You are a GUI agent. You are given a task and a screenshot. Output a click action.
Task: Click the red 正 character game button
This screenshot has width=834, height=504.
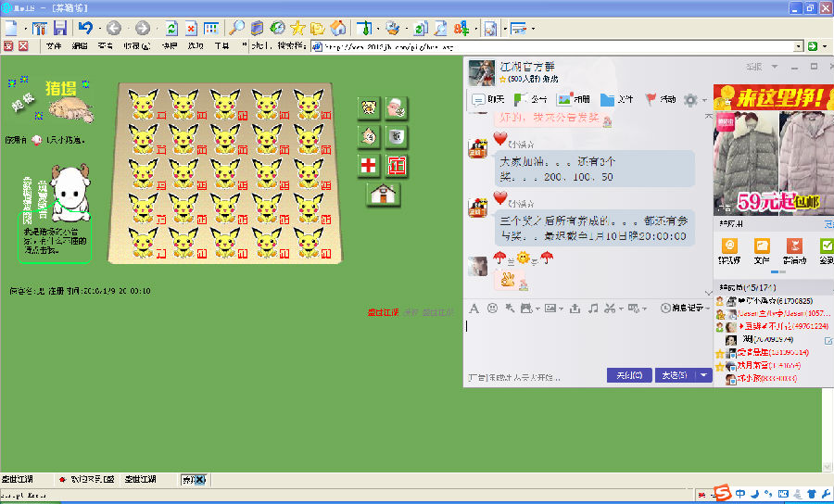tap(397, 166)
